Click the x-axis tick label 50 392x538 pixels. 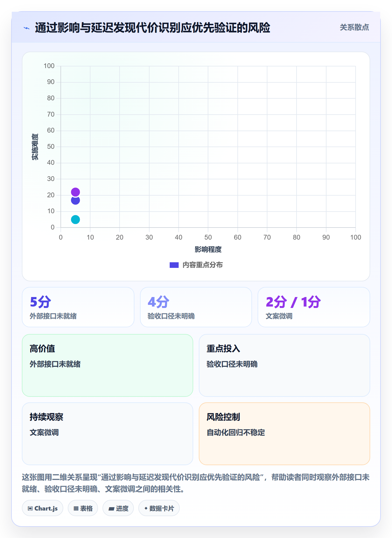pyautogui.click(x=208, y=237)
